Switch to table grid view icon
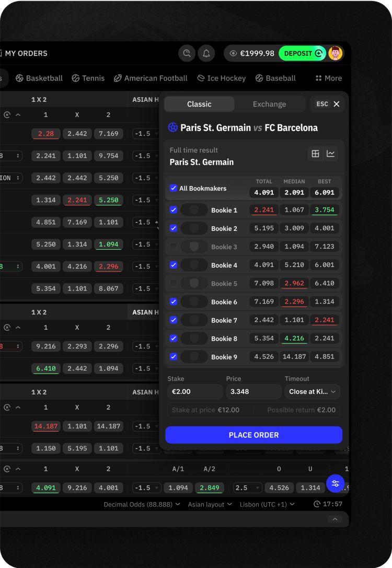 (x=315, y=154)
